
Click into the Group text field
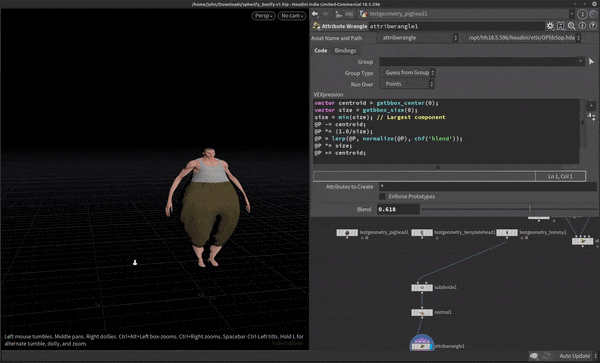478,62
